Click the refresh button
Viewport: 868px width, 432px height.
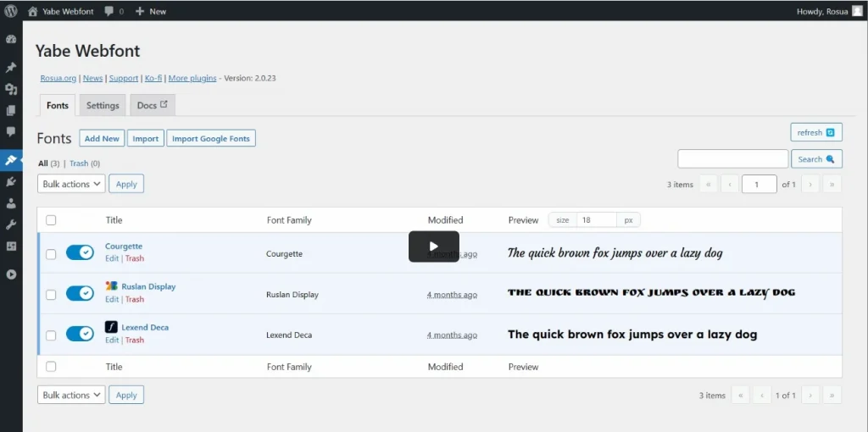pyautogui.click(x=816, y=132)
